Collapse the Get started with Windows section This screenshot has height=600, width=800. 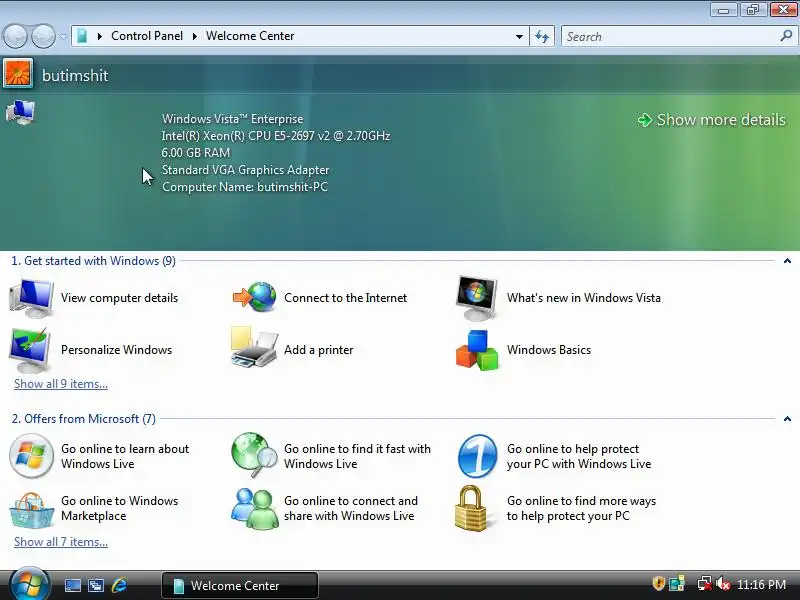[787, 261]
